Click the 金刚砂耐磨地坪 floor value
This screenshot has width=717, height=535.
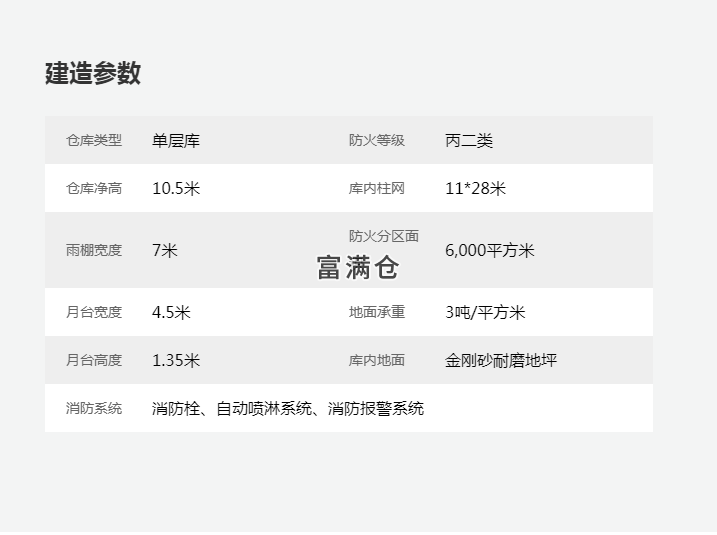pos(501,361)
